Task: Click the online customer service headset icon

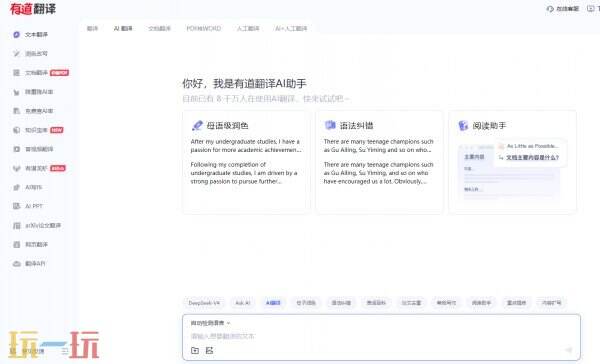Action: (x=550, y=8)
